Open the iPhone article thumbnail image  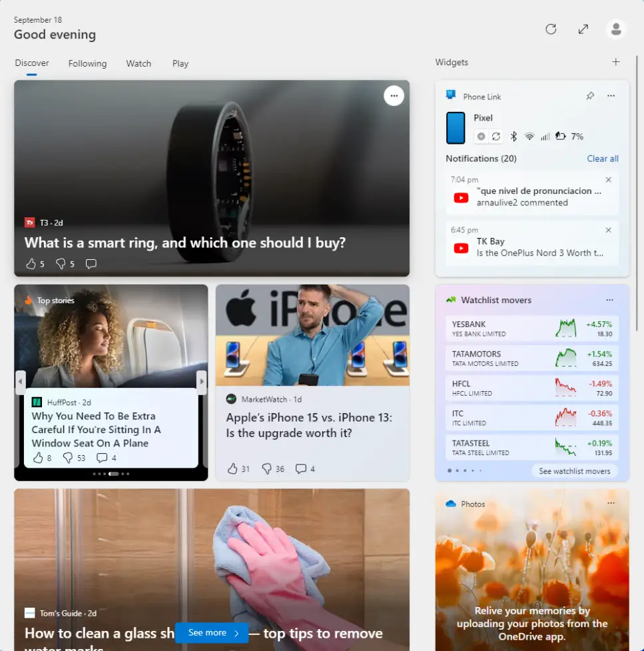pos(312,335)
